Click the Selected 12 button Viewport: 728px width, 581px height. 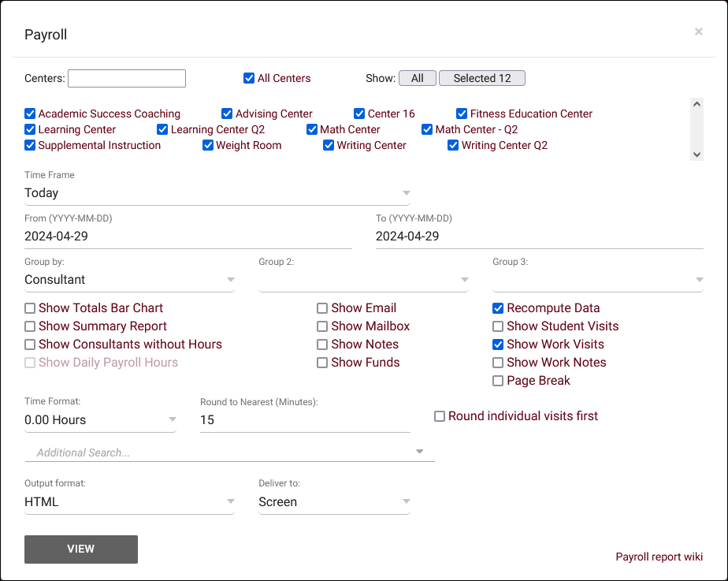click(482, 78)
